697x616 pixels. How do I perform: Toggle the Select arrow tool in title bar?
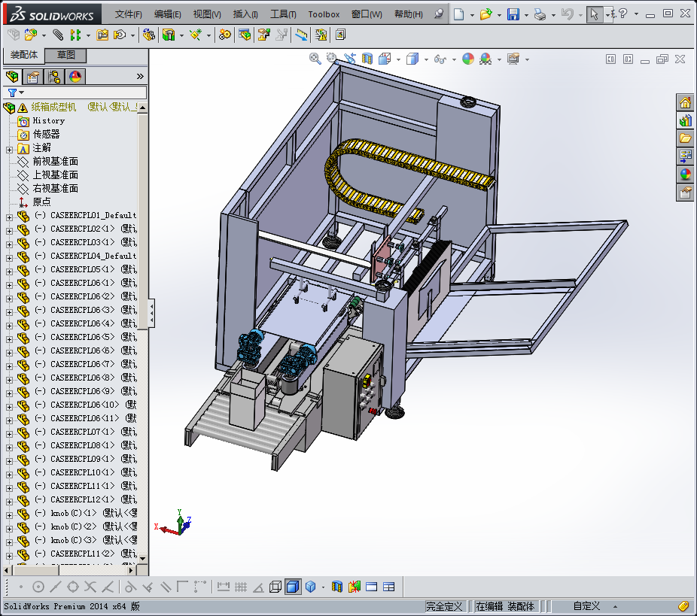click(594, 14)
